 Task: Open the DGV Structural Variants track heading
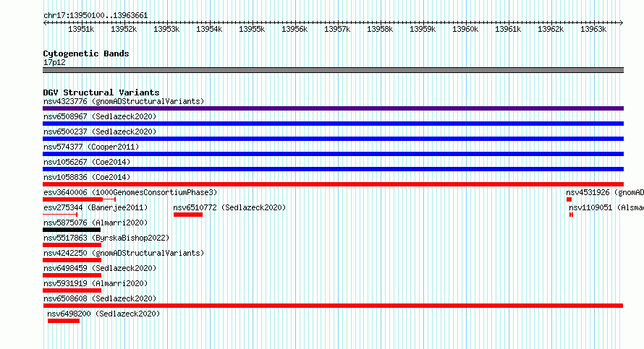pyautogui.click(x=101, y=92)
